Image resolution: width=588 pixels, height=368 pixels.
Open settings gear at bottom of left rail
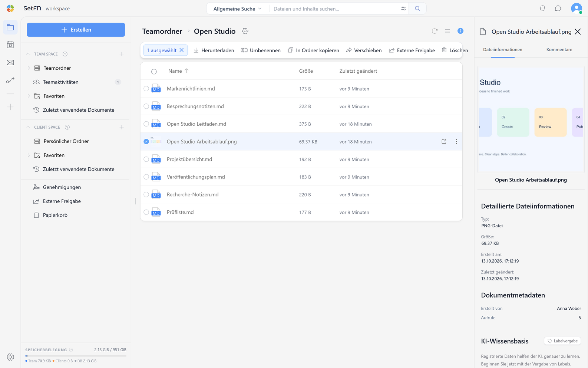[x=10, y=357]
